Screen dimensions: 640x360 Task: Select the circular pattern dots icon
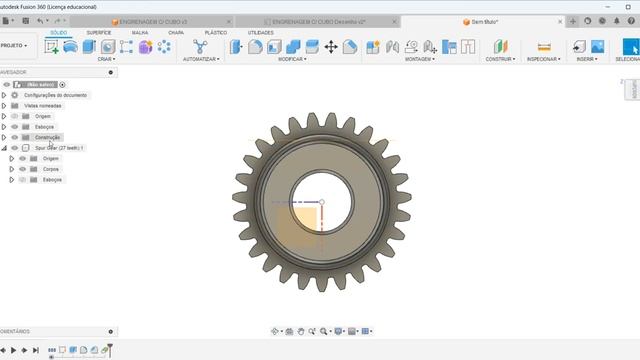[164, 47]
